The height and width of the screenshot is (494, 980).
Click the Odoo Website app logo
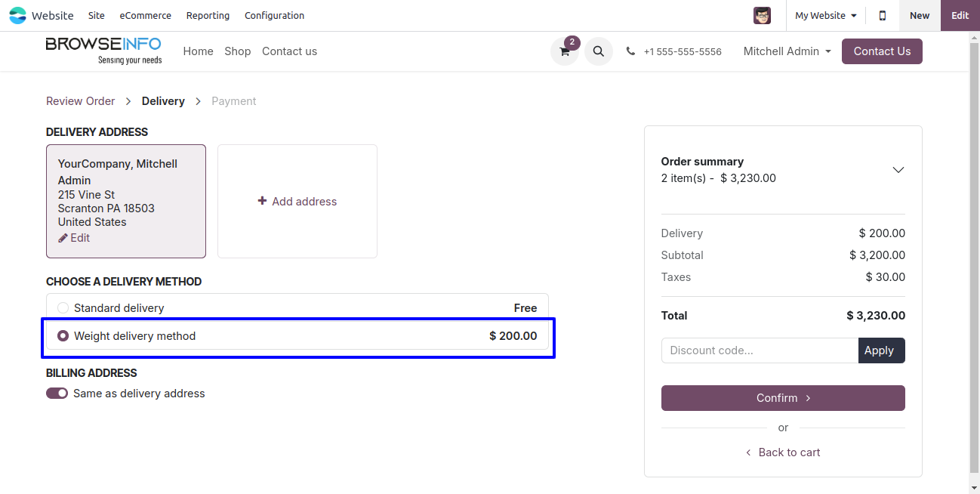point(17,15)
